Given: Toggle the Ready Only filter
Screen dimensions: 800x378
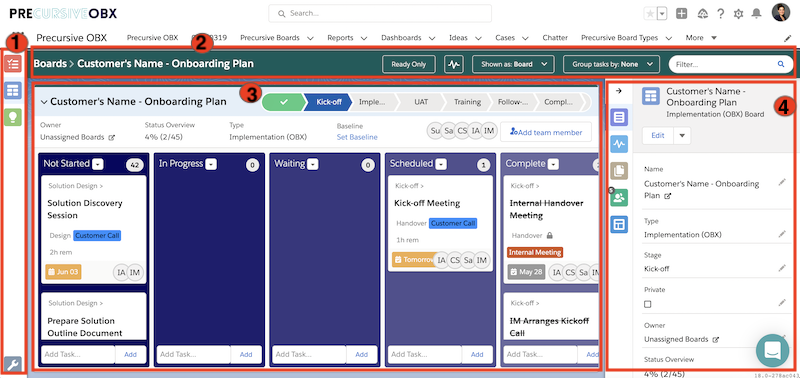Looking at the screenshot, I should (x=409, y=64).
